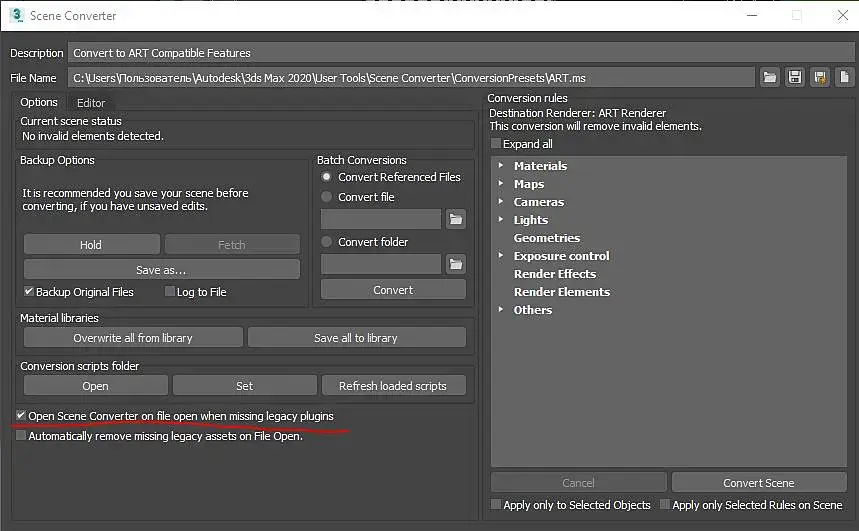The height and width of the screenshot is (531, 859).
Task: Click the Set scripts folder button
Action: coord(244,385)
